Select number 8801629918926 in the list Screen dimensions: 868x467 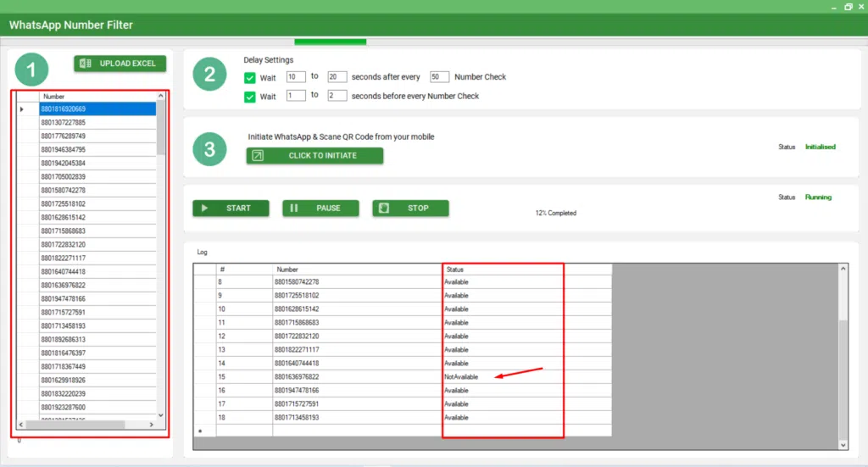click(97, 381)
